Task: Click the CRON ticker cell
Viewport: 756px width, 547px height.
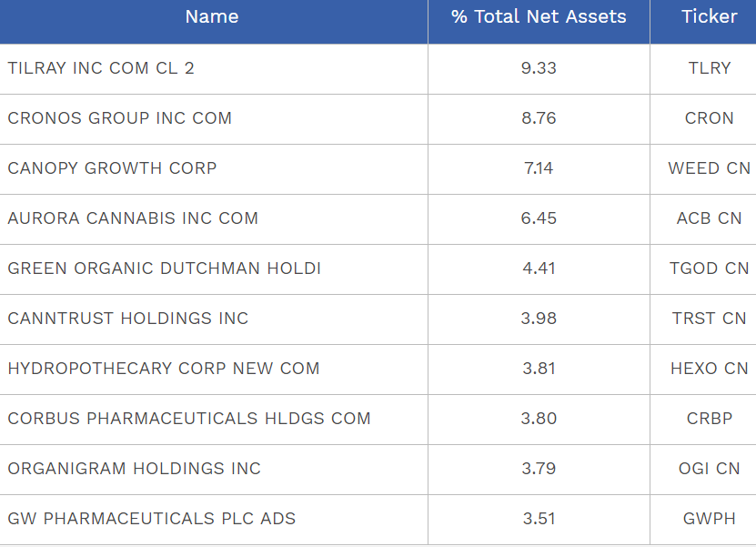Action: pyautogui.click(x=709, y=118)
